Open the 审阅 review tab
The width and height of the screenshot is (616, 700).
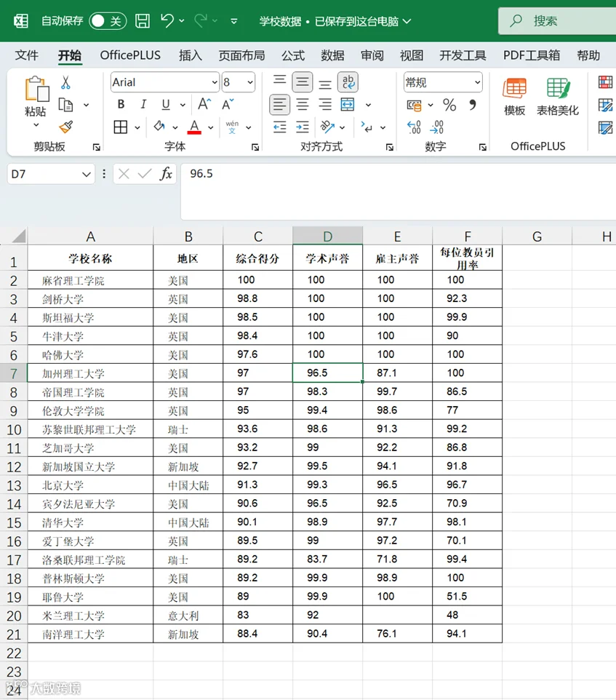coord(372,55)
